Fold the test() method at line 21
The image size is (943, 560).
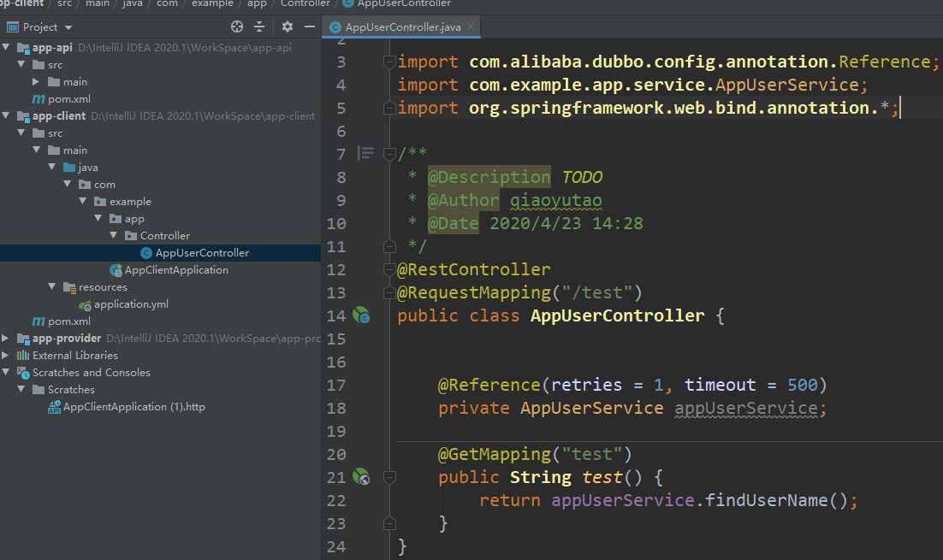click(x=389, y=477)
